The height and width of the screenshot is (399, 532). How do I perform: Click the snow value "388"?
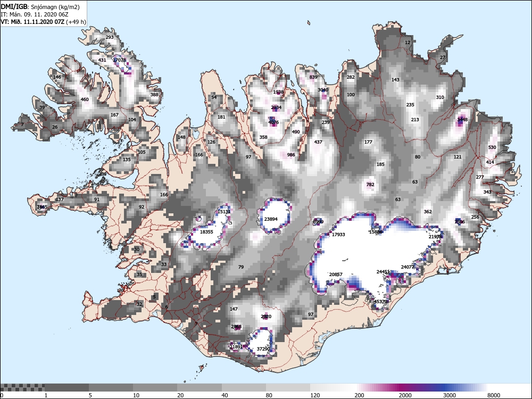[154, 95]
